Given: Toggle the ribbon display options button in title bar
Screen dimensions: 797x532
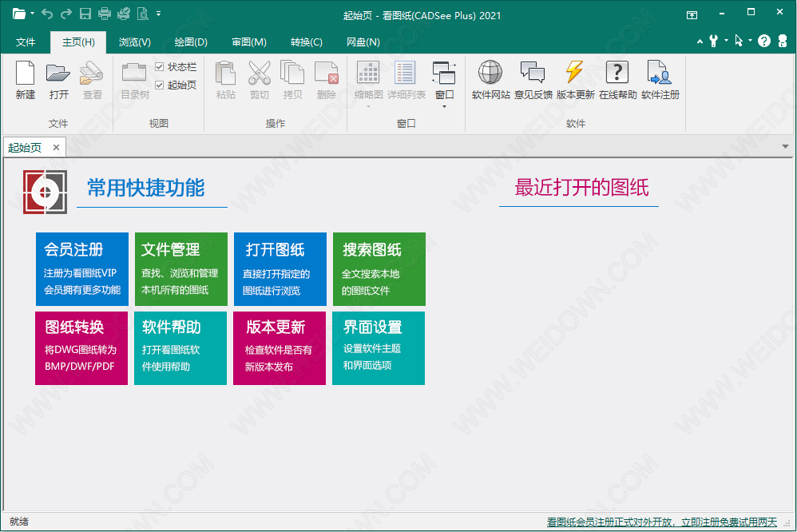Looking at the screenshot, I should pos(692,14).
